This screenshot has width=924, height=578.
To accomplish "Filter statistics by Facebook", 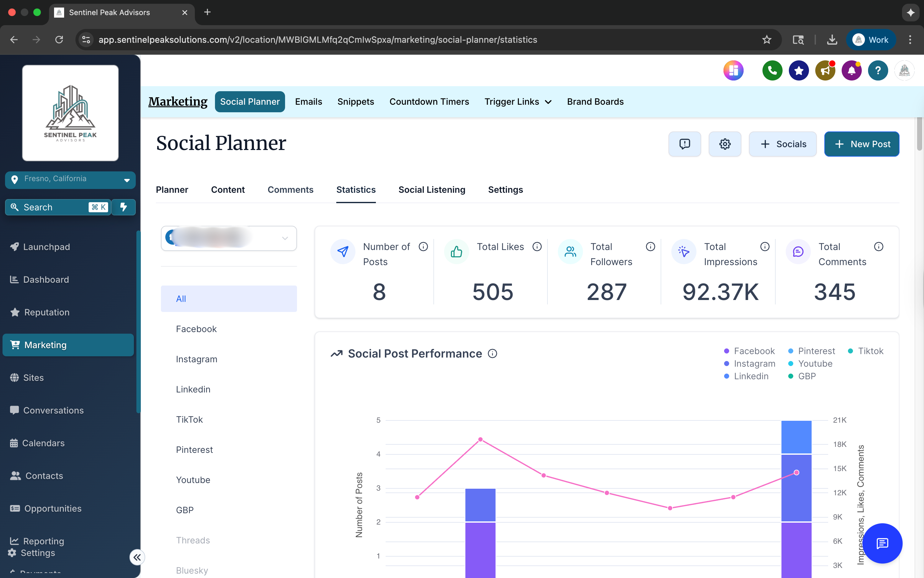I will pyautogui.click(x=228, y=329).
